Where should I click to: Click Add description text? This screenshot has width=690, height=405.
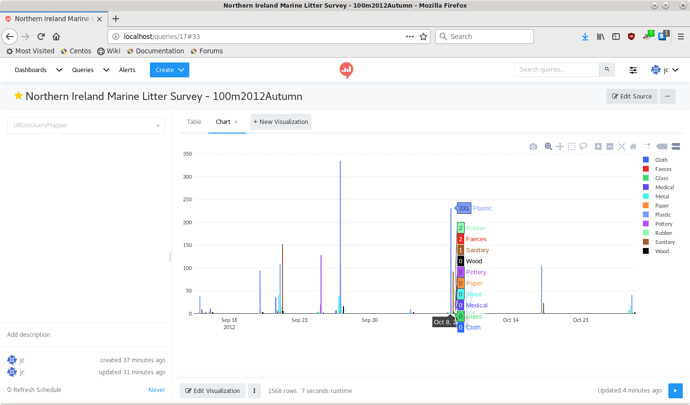pos(29,335)
